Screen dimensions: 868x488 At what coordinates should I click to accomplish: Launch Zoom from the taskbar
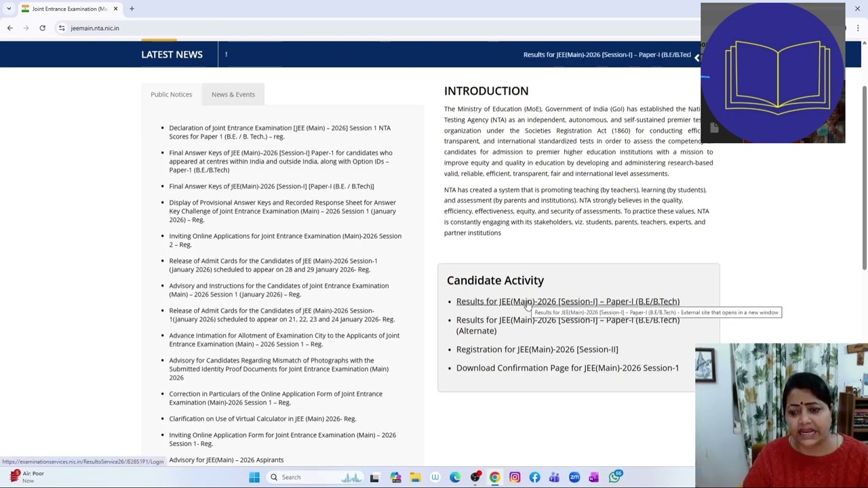point(574,477)
